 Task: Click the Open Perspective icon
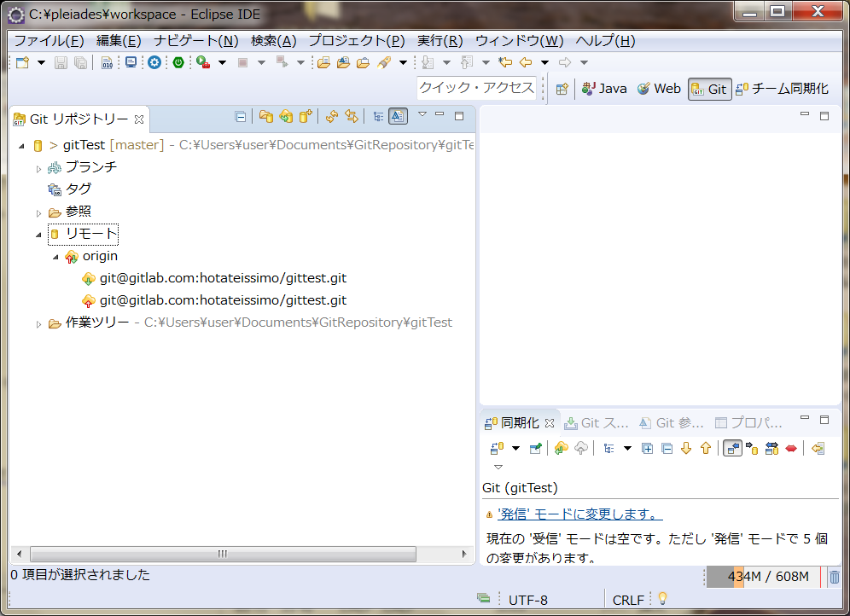[562, 89]
